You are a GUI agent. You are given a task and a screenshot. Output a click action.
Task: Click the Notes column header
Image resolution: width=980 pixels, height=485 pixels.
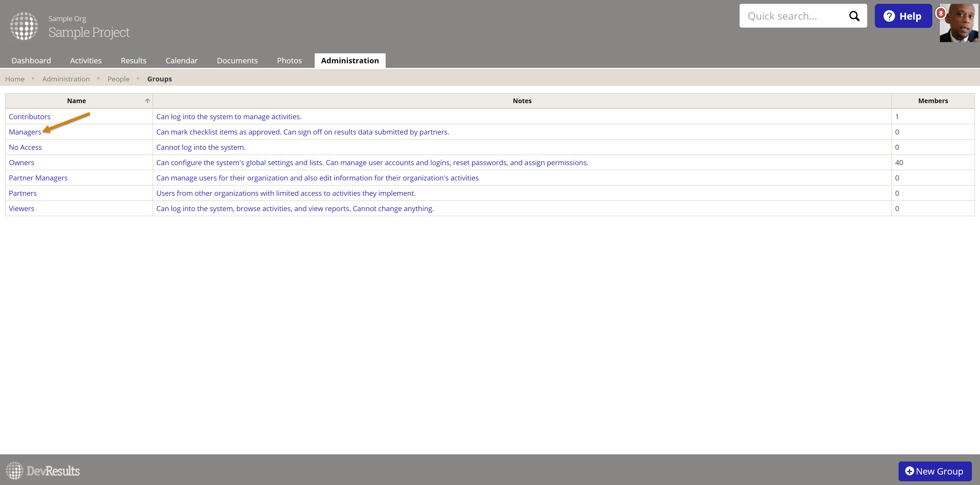point(522,101)
